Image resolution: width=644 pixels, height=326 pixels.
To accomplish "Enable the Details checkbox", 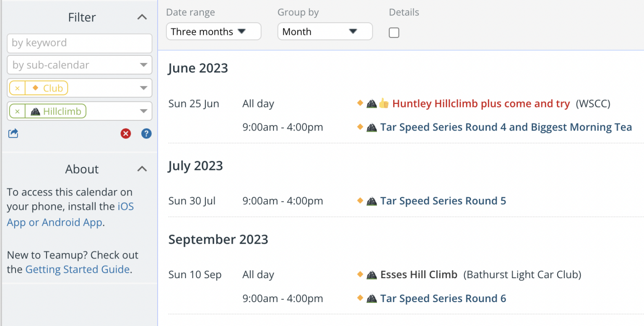I will tap(394, 33).
